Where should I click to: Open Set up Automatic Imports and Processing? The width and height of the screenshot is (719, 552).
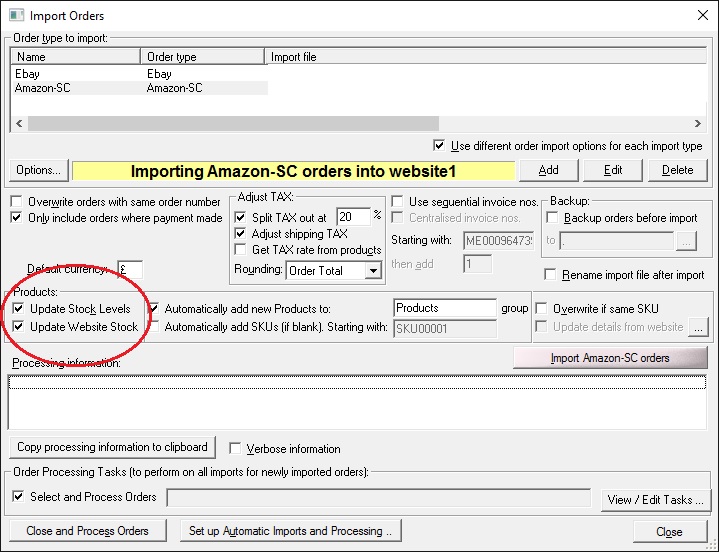coord(291,531)
